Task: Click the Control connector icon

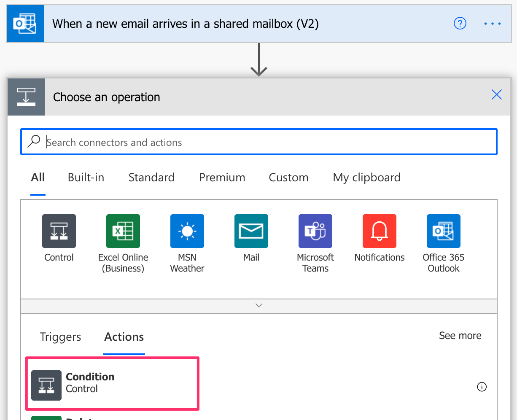Action: tap(59, 231)
